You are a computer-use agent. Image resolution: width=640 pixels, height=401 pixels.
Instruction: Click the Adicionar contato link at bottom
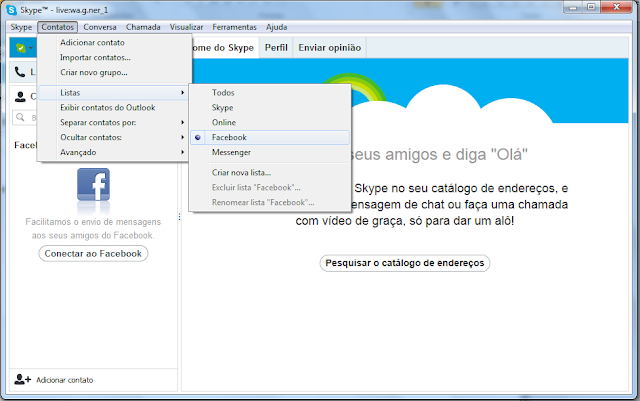[64, 380]
